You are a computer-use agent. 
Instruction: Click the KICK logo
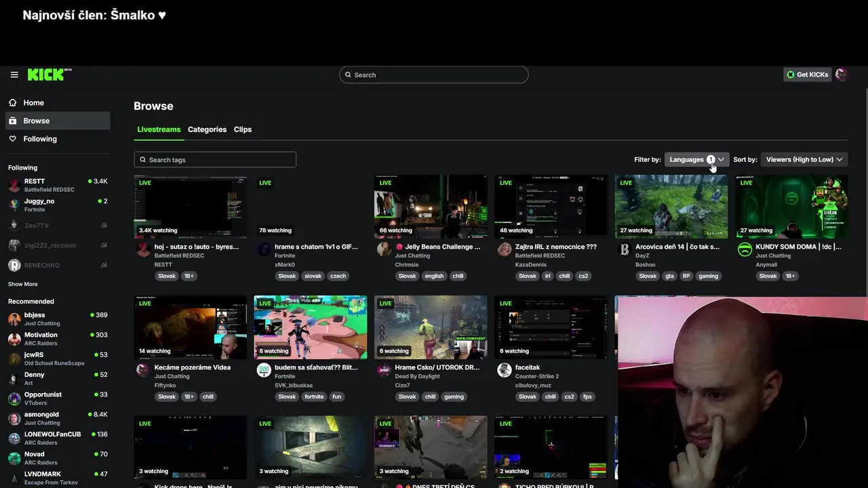(x=50, y=75)
